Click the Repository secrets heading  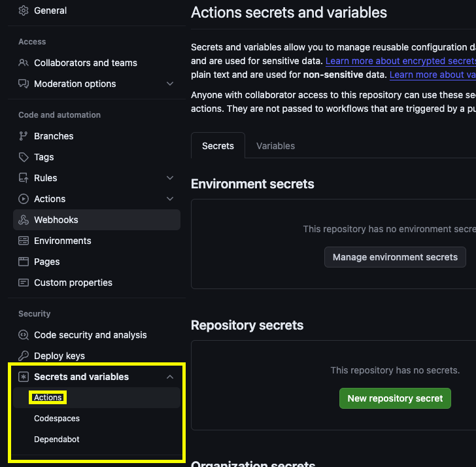click(247, 325)
